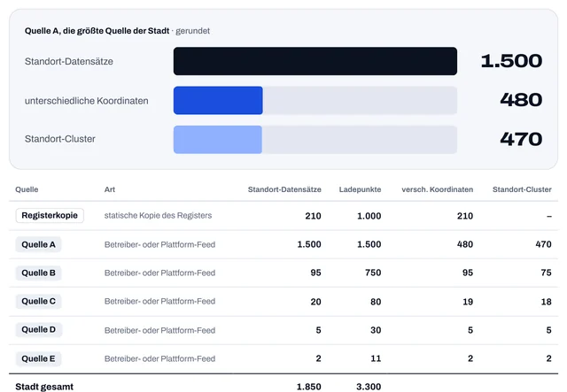Click the 'Standort-Cluster' column header
The image size is (567, 392).
tap(522, 189)
